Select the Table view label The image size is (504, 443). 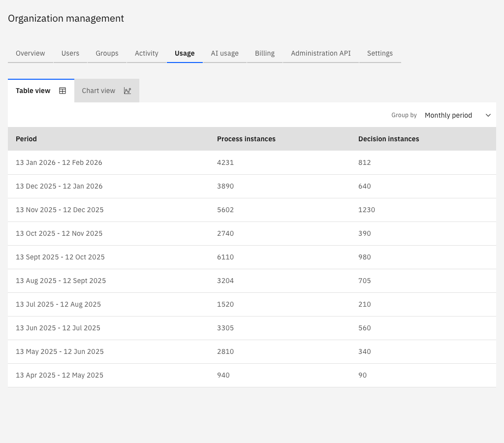[33, 91]
